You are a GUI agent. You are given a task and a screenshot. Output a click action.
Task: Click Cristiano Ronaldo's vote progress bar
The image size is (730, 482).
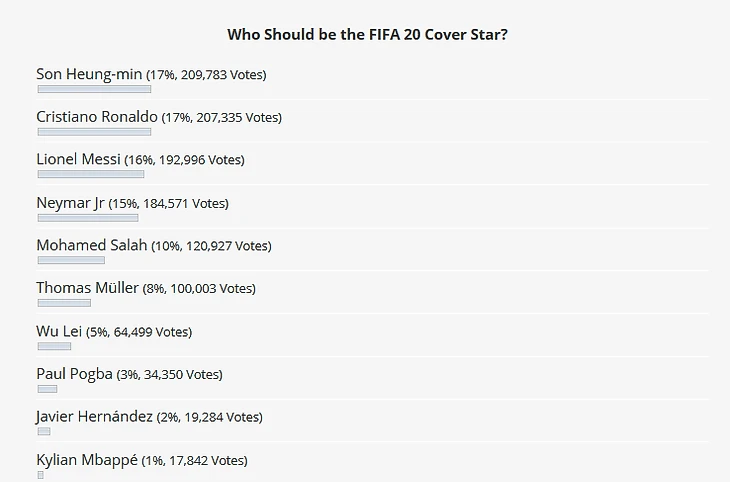click(94, 132)
